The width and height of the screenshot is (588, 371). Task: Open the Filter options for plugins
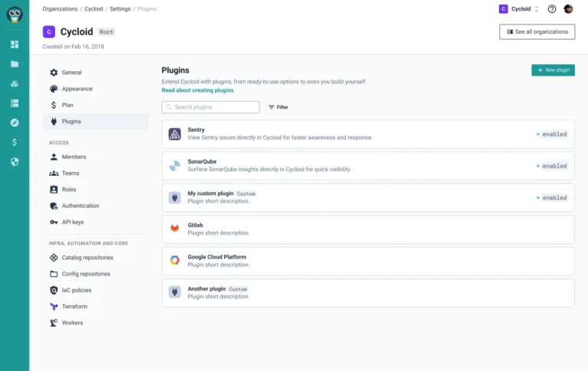click(x=278, y=107)
